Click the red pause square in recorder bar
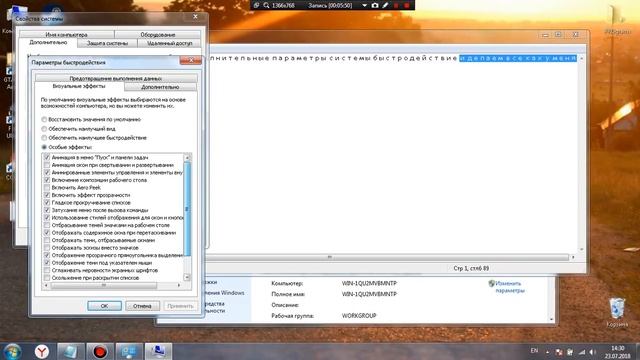The image size is (640, 360). pos(396,5)
